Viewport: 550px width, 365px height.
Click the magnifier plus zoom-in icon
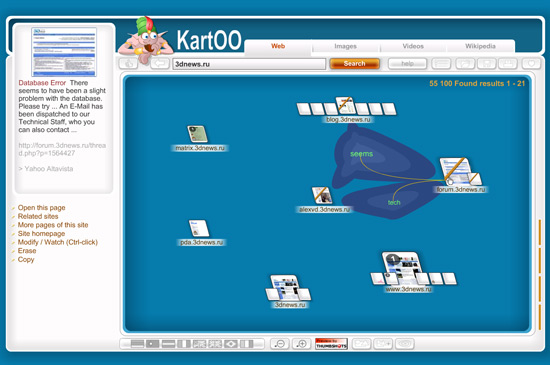tap(302, 344)
